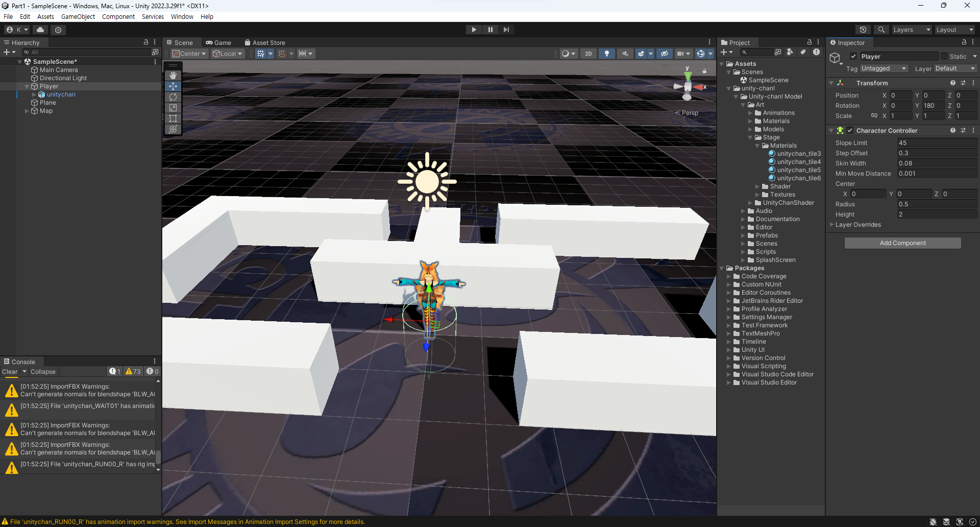980x527 pixels.
Task: Select the Scale tool
Action: [x=173, y=108]
